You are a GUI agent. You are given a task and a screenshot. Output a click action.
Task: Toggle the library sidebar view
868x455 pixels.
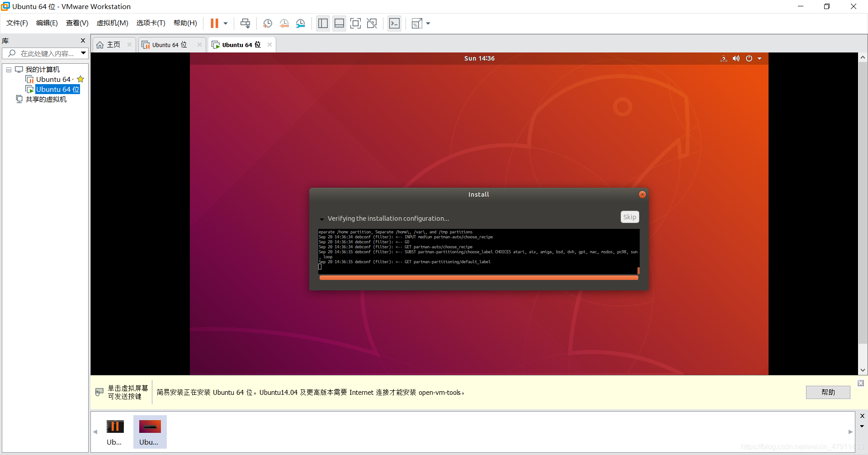tap(323, 23)
